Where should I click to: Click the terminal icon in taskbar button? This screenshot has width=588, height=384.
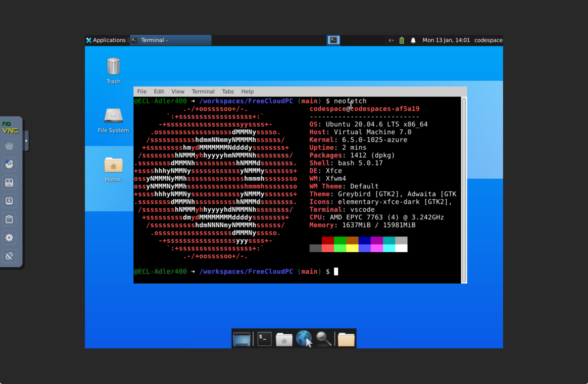click(x=134, y=40)
